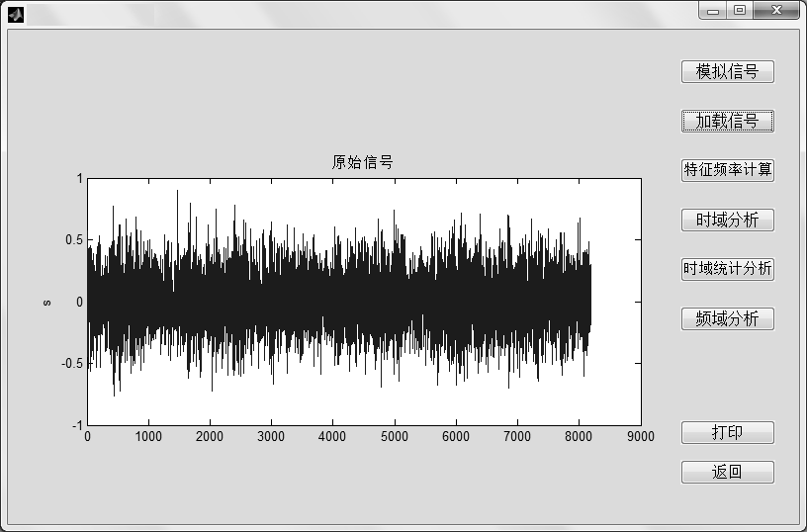Go back using 返回 button
807x532 pixels.
[x=727, y=472]
